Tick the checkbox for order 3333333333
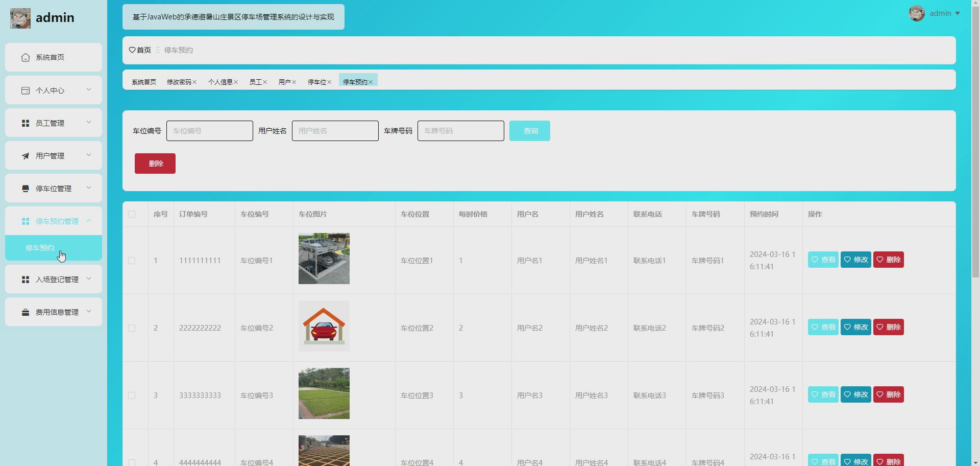The image size is (980, 466). pos(132,395)
